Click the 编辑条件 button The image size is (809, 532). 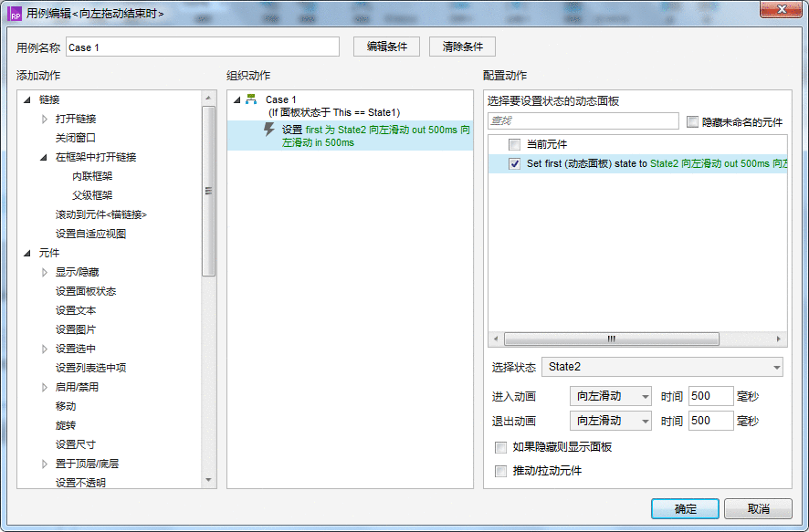coord(386,47)
